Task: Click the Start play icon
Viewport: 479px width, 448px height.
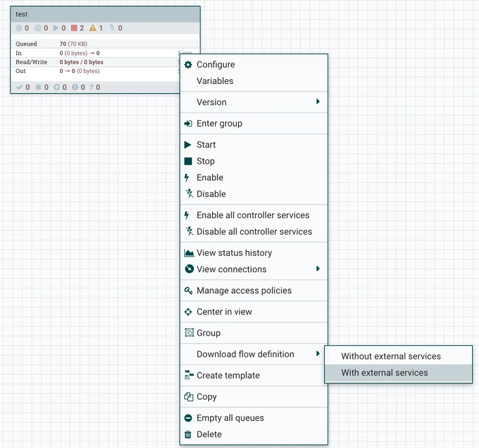Action: click(x=188, y=145)
